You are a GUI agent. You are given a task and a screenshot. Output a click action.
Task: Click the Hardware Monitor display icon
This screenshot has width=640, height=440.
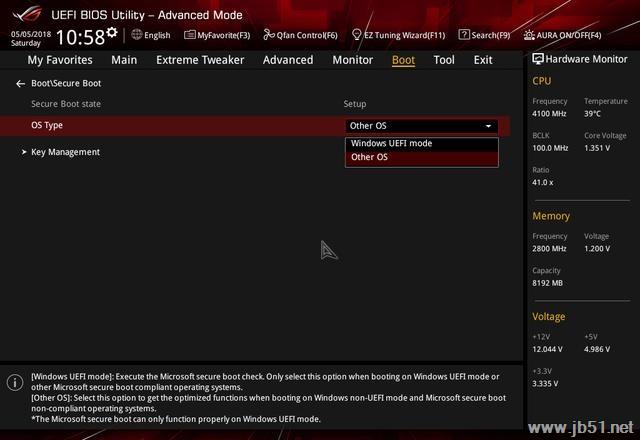tap(538, 59)
